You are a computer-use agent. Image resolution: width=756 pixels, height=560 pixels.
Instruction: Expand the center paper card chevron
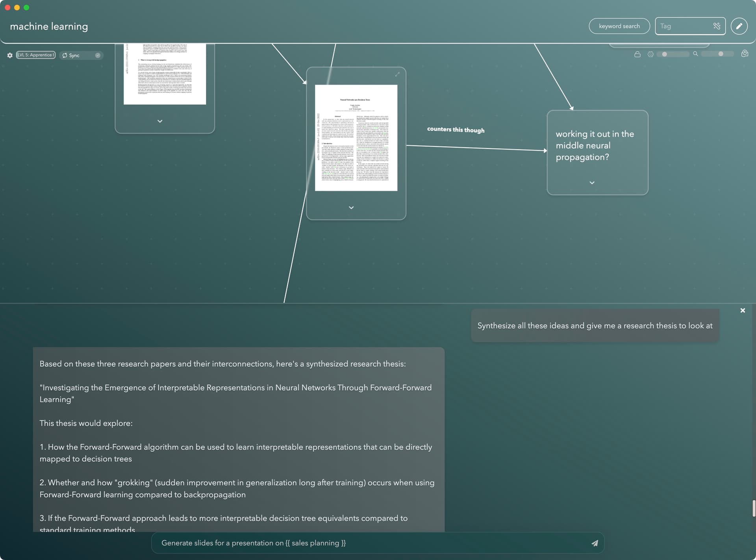[352, 207]
